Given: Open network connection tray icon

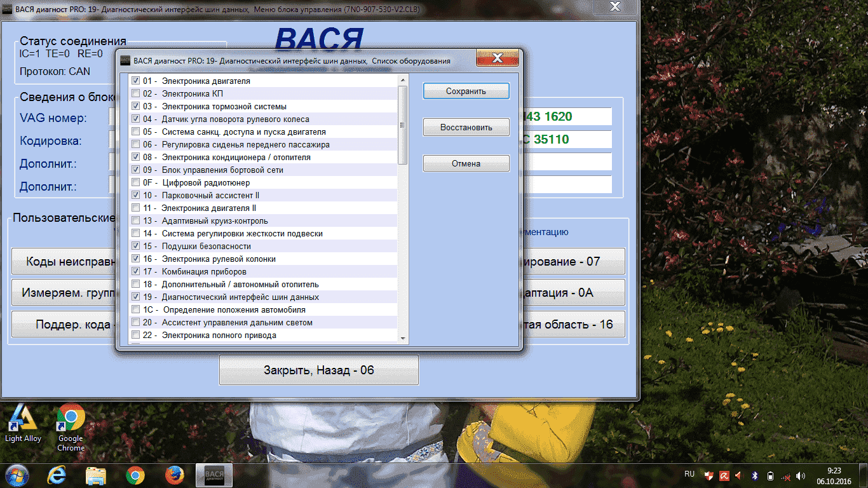Looking at the screenshot, I should click(x=786, y=475).
